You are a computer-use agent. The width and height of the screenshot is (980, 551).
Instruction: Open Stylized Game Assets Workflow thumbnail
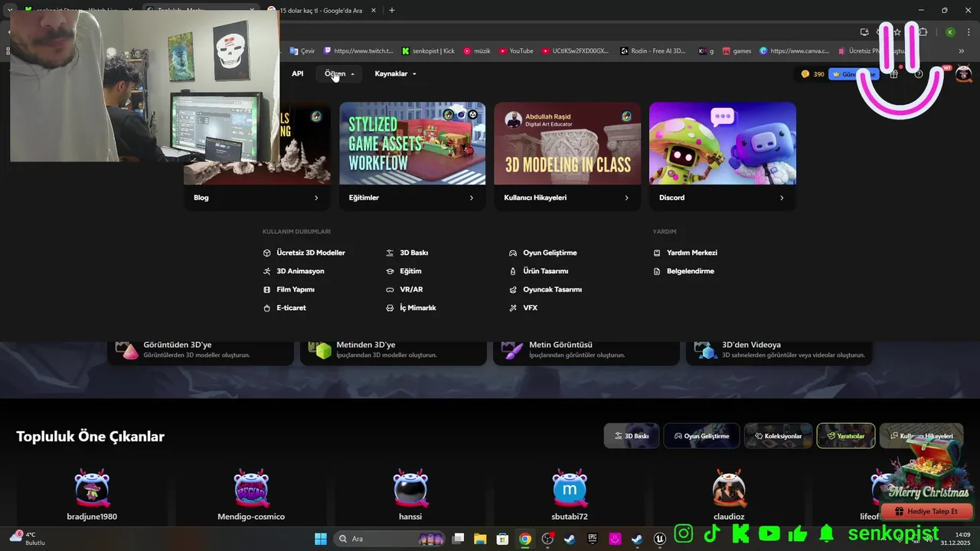[x=412, y=143]
